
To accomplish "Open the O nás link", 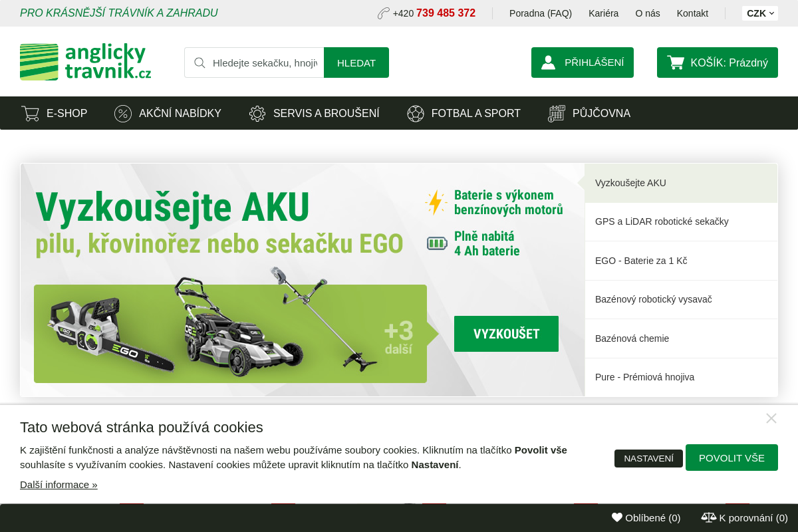I will point(648,13).
